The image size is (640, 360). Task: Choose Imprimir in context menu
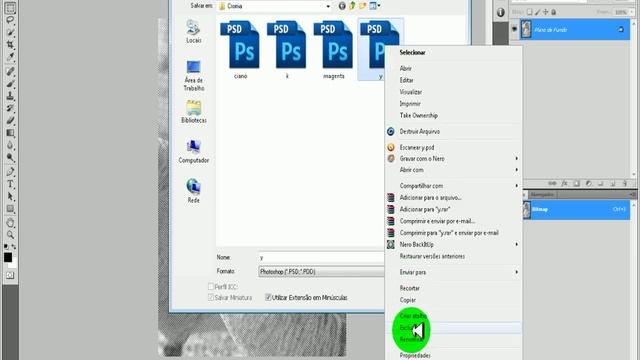click(x=453, y=104)
